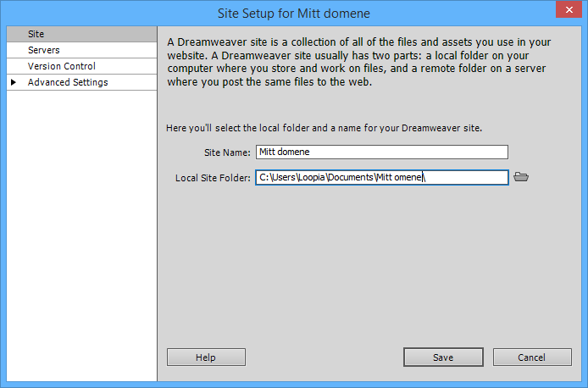
Task: Browse for local site folder icon
Action: [x=521, y=177]
